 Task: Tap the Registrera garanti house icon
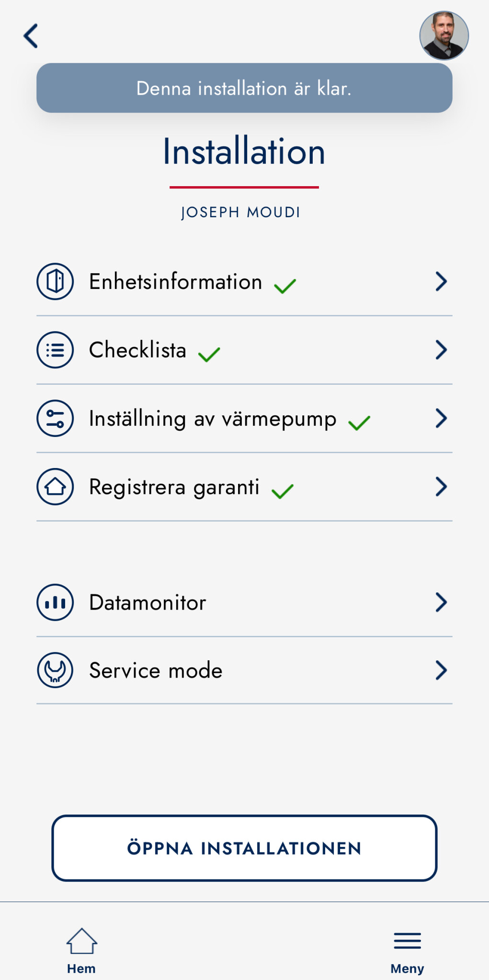pos(55,487)
